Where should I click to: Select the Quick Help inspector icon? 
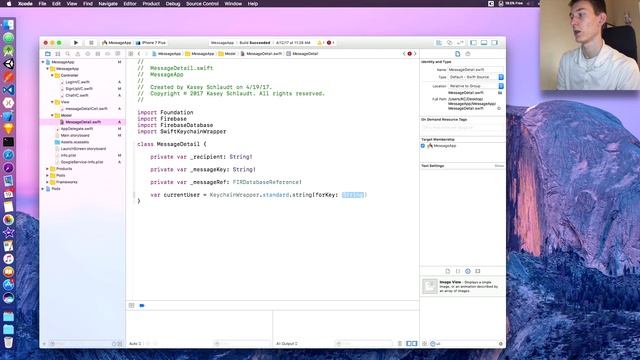(468, 54)
